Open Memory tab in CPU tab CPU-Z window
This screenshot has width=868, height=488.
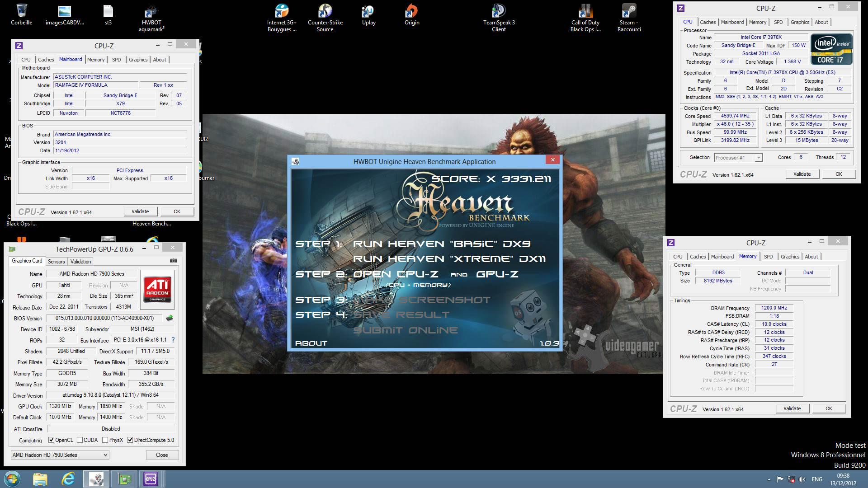click(758, 22)
